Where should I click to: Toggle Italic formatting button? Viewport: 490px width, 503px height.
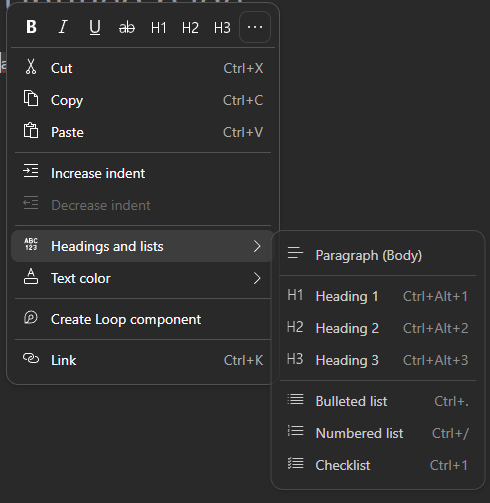63,27
